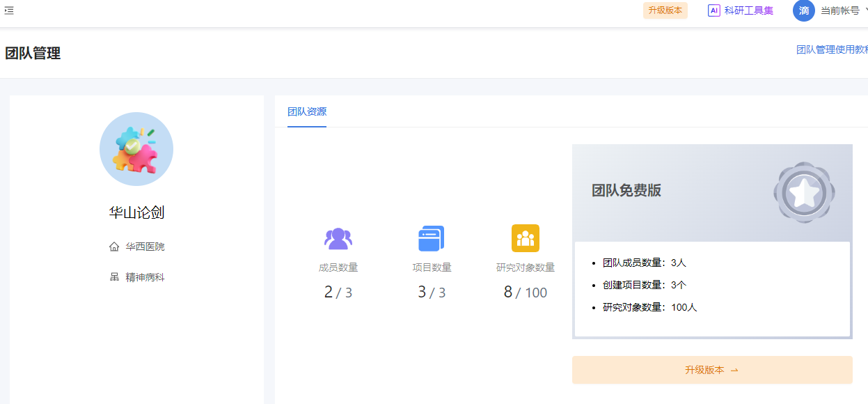868x404 pixels.
Task: Click the blue 项目数量 window icon
Action: 432,239
